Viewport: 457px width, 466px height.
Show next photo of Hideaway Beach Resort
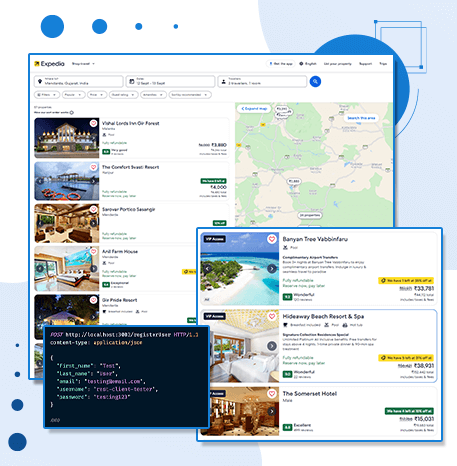pos(272,346)
